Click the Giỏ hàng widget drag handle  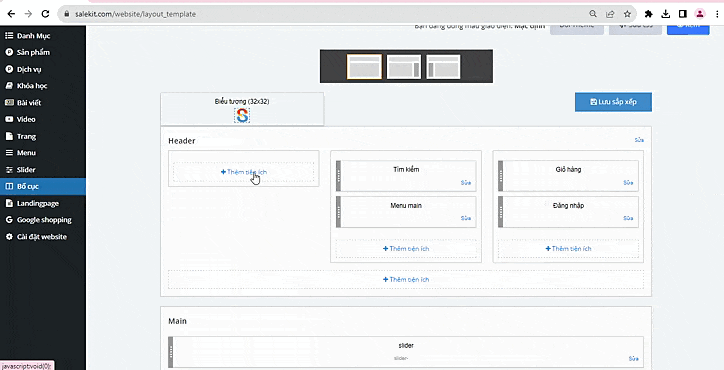pos(501,176)
